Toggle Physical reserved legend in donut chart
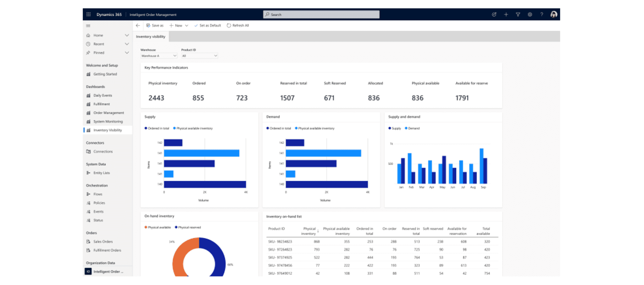Image resolution: width=644 pixels, height=285 pixels. (x=188, y=227)
